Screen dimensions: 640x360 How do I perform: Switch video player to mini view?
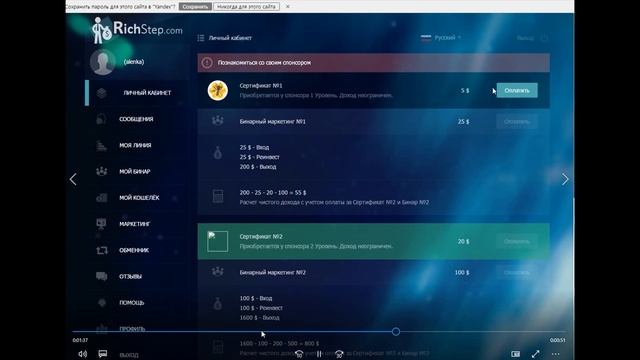point(516,354)
